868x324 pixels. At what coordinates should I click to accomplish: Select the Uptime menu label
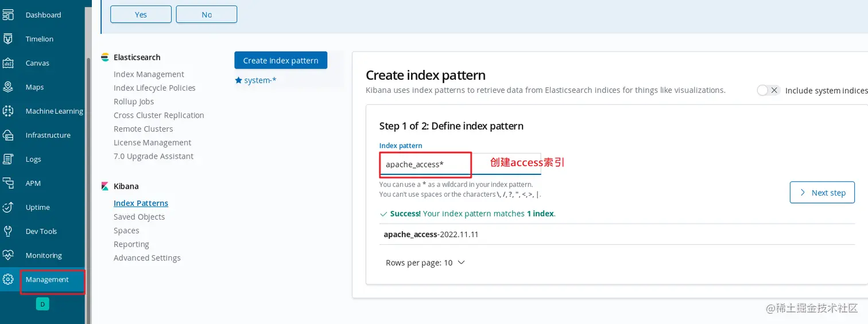tap(38, 207)
